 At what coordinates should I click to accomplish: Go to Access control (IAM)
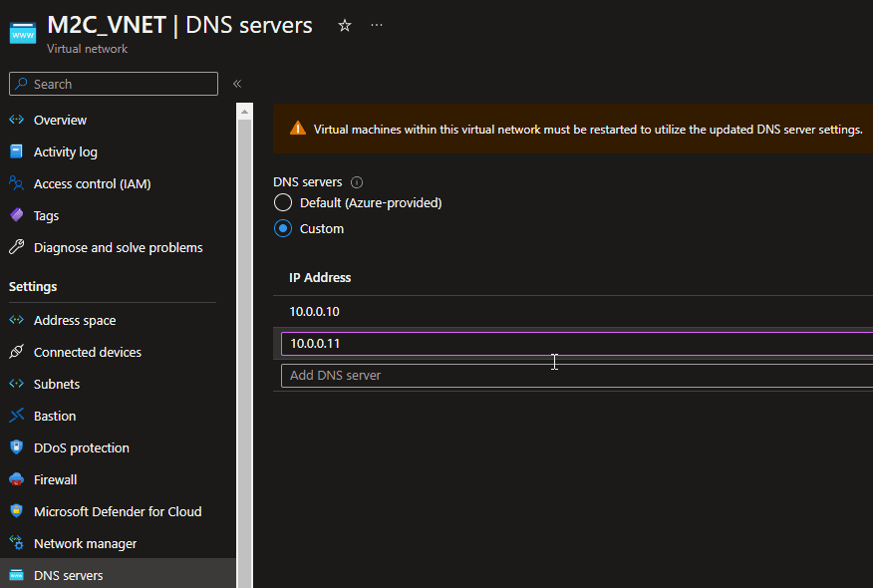(x=93, y=183)
